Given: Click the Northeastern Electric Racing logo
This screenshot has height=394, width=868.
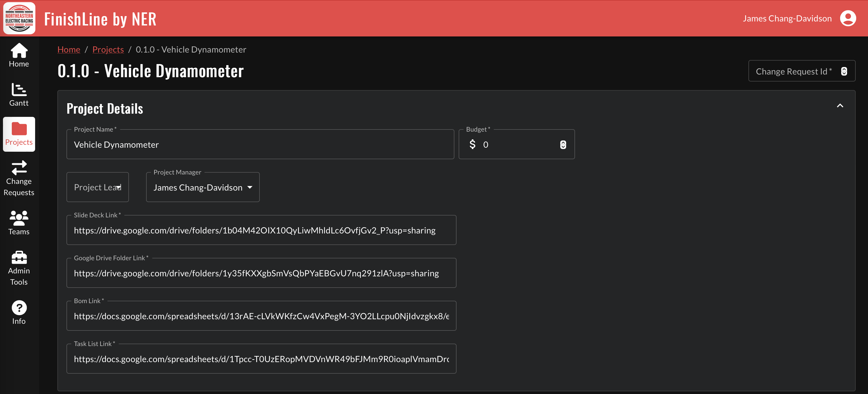Looking at the screenshot, I should 19,18.
